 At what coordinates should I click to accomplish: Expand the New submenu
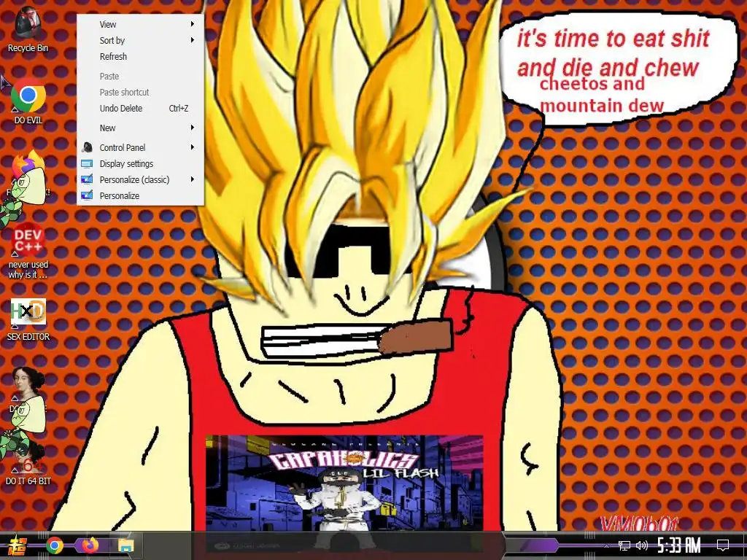point(141,128)
